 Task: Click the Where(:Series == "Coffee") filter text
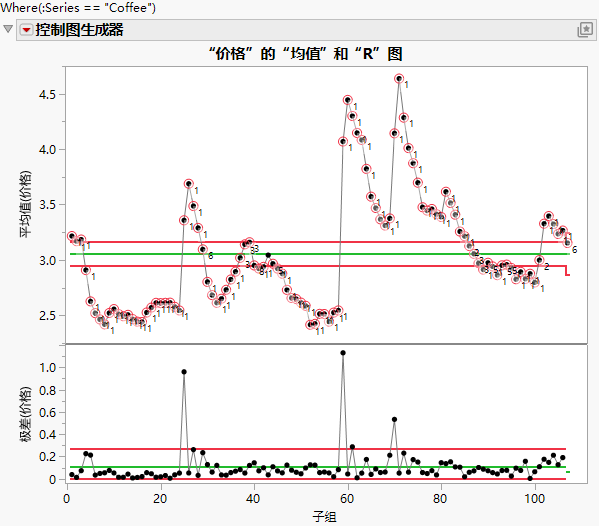pyautogui.click(x=78, y=7)
